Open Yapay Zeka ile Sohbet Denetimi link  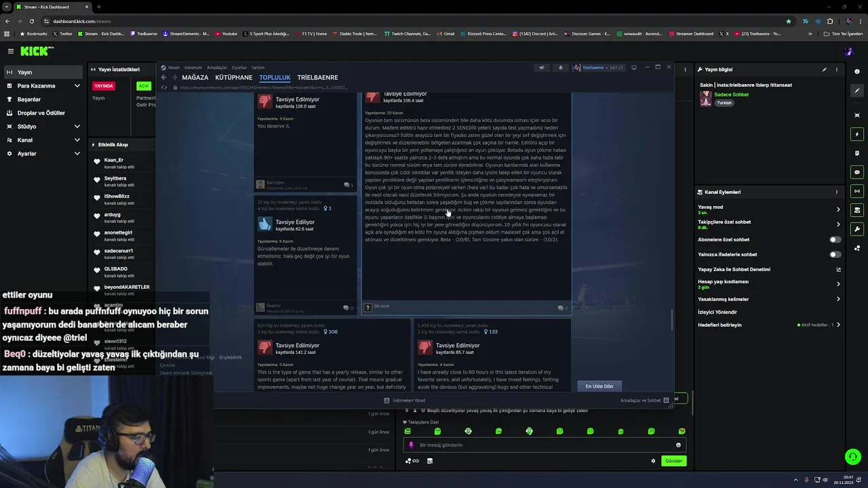click(770, 269)
